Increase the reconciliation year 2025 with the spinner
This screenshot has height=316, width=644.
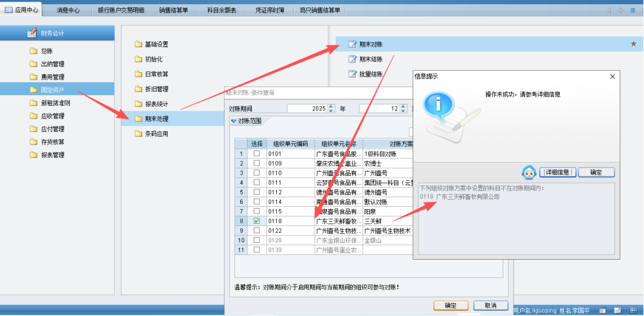click(331, 106)
